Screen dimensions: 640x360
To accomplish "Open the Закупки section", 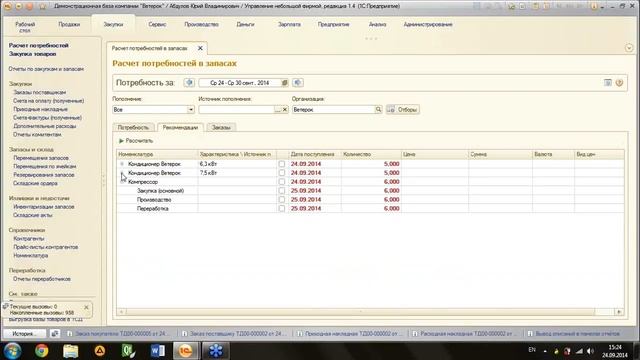I will point(113,24).
